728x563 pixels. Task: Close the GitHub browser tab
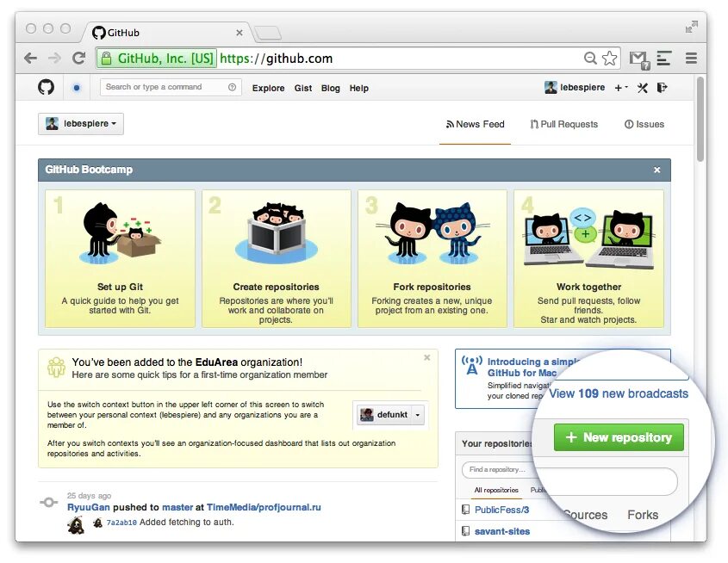pos(240,33)
